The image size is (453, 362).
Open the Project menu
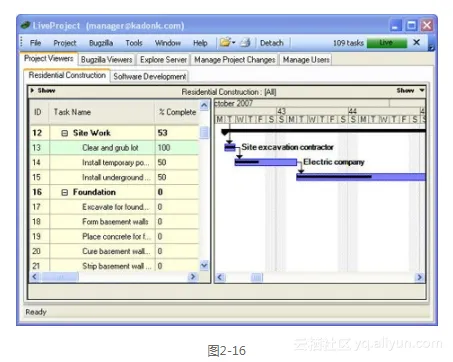coord(65,43)
